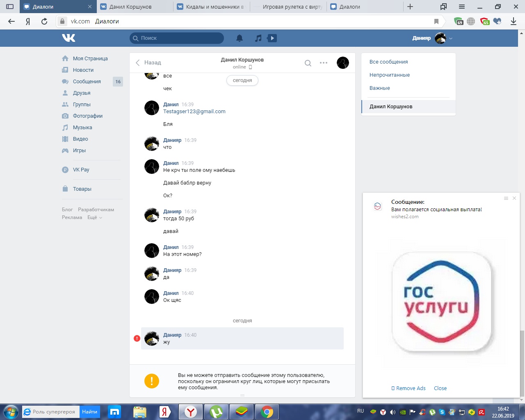Go back with the Назад button
The image size is (525, 420).
click(x=148, y=63)
